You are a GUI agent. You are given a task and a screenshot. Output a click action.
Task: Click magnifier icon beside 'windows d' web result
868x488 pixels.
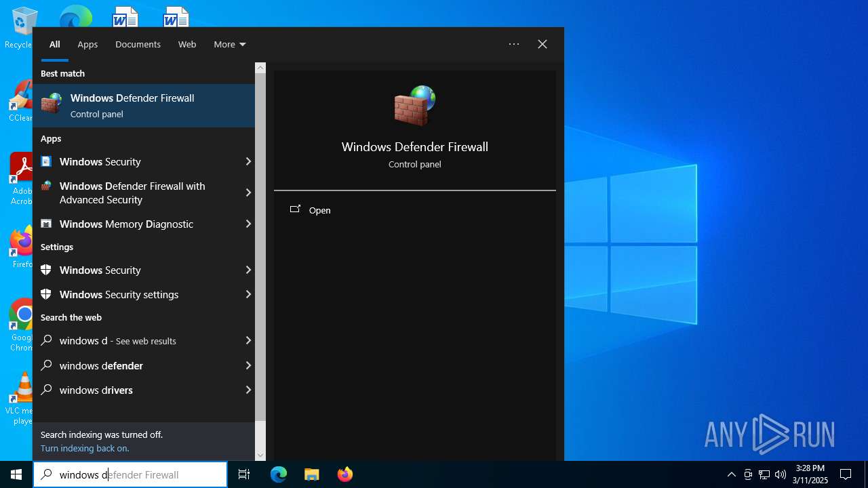coord(46,340)
